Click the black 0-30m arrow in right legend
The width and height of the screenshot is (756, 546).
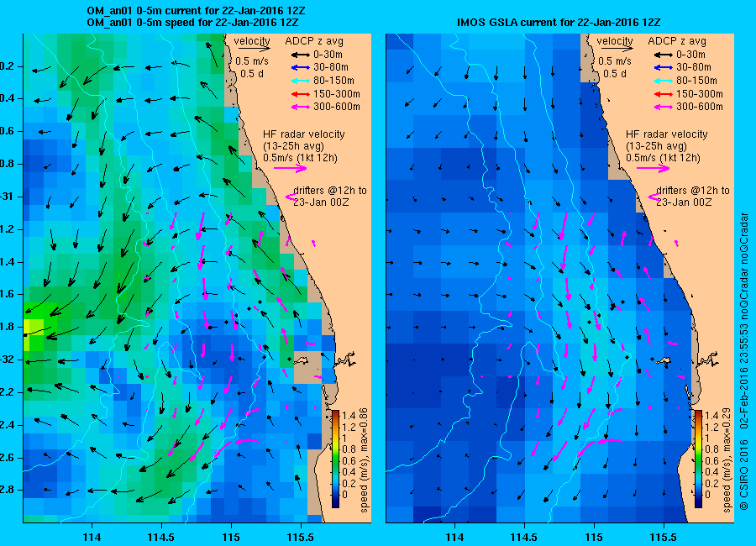pos(664,55)
